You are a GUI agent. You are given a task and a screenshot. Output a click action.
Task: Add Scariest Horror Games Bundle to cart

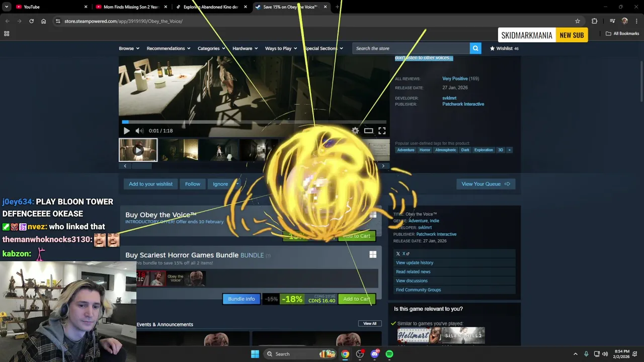point(357,299)
